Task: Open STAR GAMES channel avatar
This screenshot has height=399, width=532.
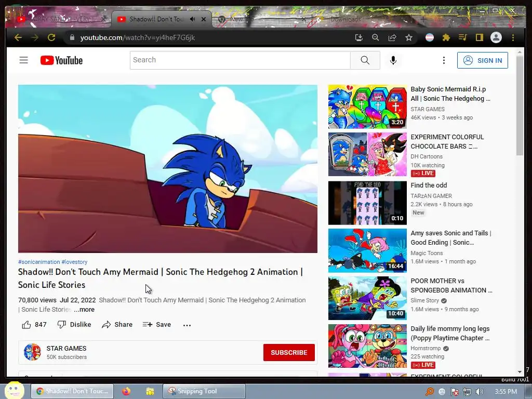Action: click(32, 352)
